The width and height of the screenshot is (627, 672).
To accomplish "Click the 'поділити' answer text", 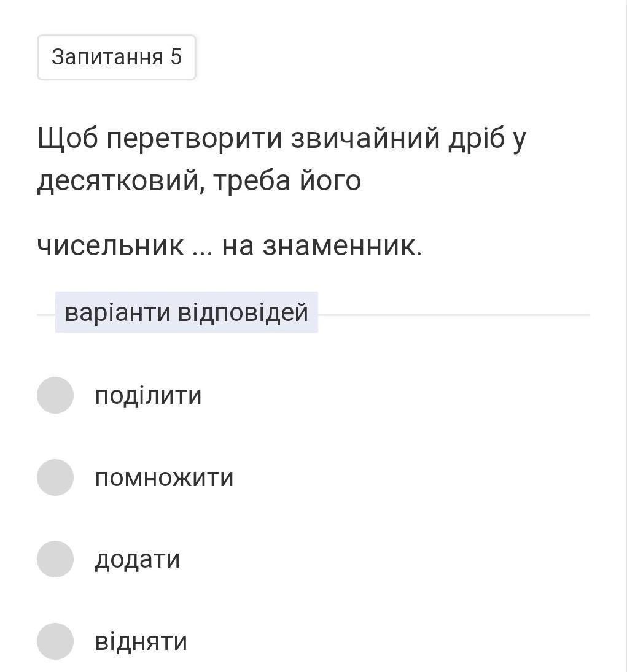I will 148,395.
